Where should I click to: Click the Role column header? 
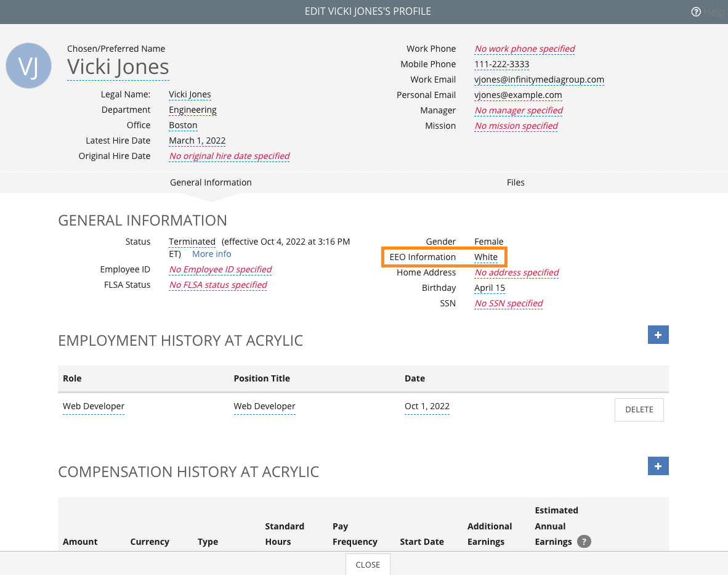click(72, 378)
